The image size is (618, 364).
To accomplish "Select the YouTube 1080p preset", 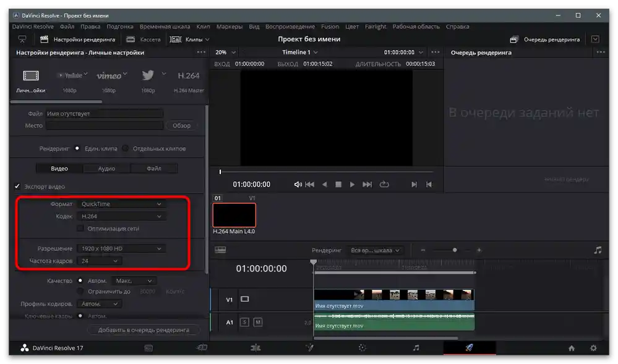I will pos(71,75).
